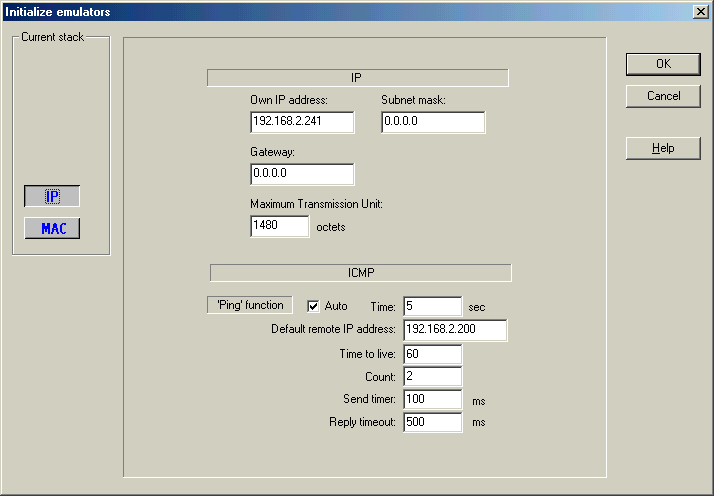Click the IP section header bar
The width and height of the screenshot is (714, 496).
[x=357, y=78]
